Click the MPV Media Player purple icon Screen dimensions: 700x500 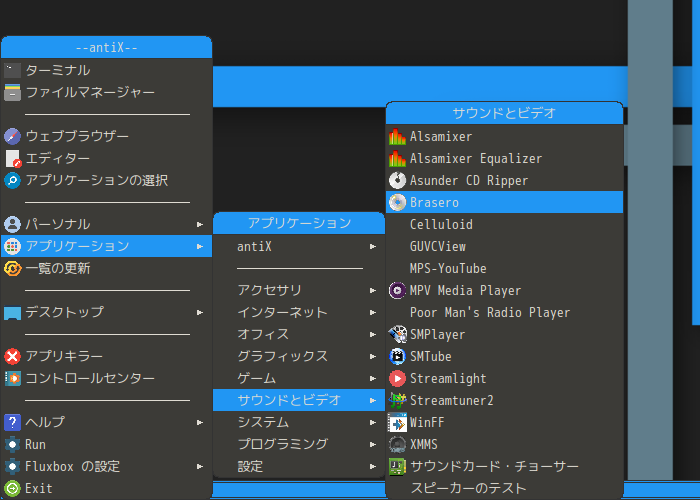coord(397,290)
